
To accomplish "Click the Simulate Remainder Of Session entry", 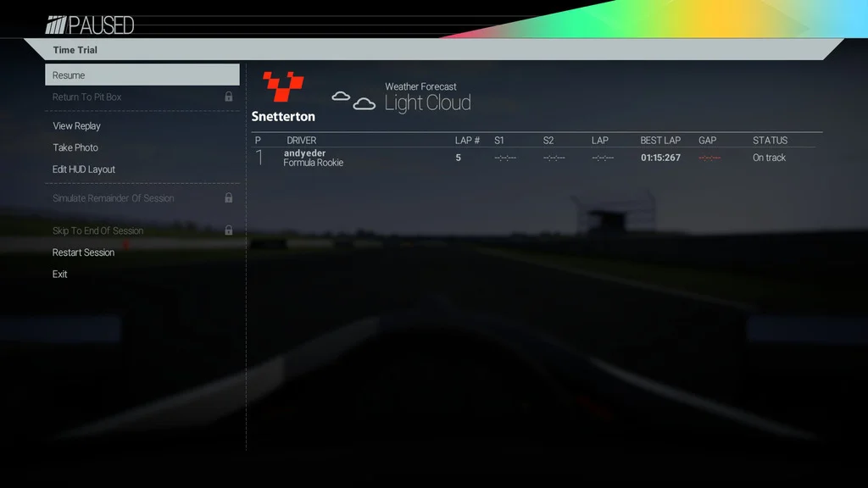I will pyautogui.click(x=142, y=198).
